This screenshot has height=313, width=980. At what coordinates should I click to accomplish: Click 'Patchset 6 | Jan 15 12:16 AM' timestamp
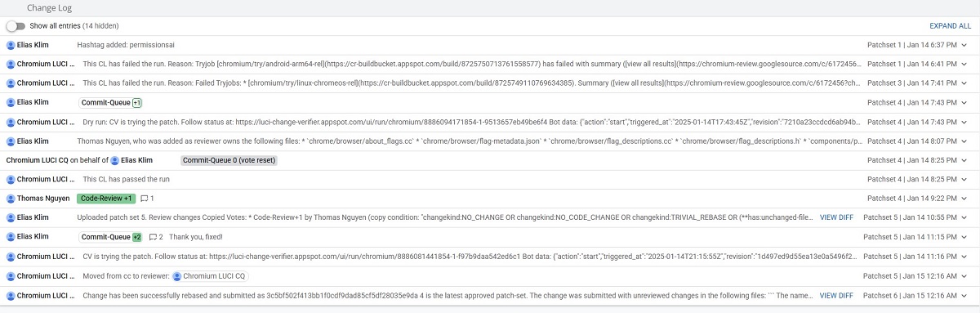click(x=910, y=295)
